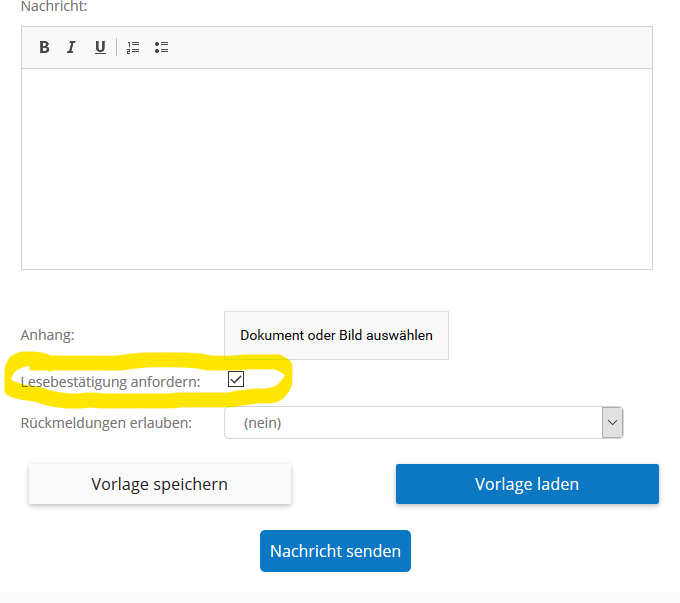This screenshot has width=680, height=603.
Task: Apply italic formatting with the I icon
Action: coord(71,47)
